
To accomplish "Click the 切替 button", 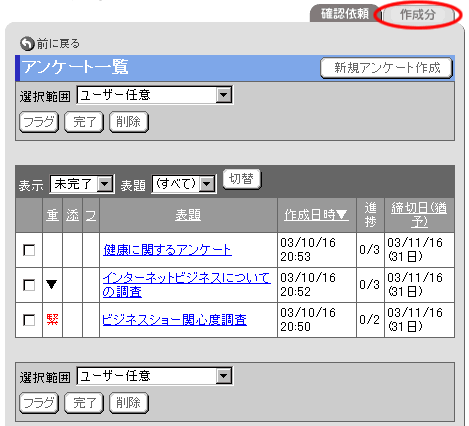I will pyautogui.click(x=242, y=179).
